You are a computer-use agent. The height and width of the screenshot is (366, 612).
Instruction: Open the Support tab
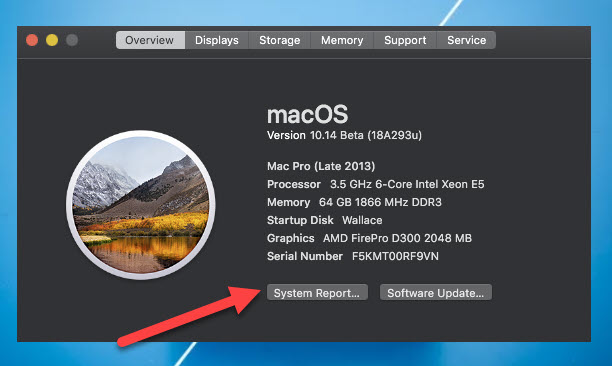point(405,40)
